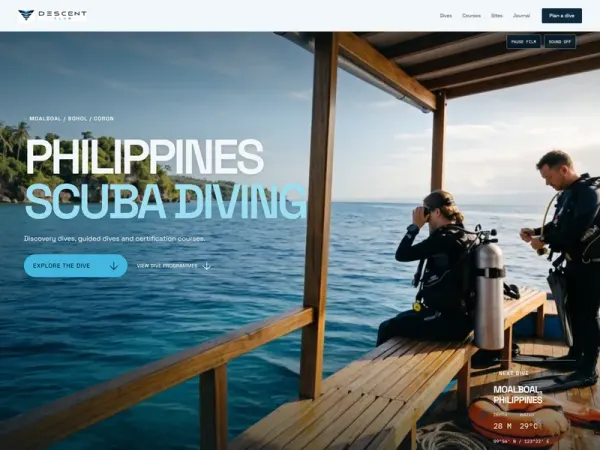The image size is (600, 450).
Task: Open the Dives menu item
Action: click(446, 16)
